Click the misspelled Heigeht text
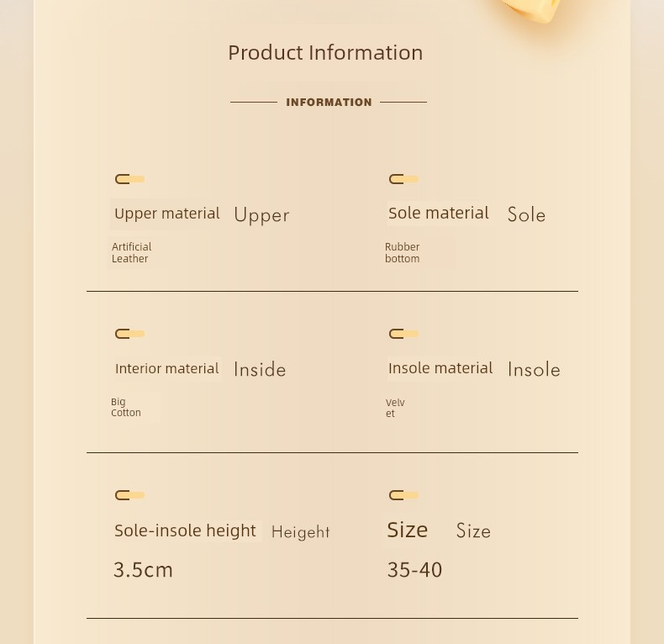 pos(300,532)
